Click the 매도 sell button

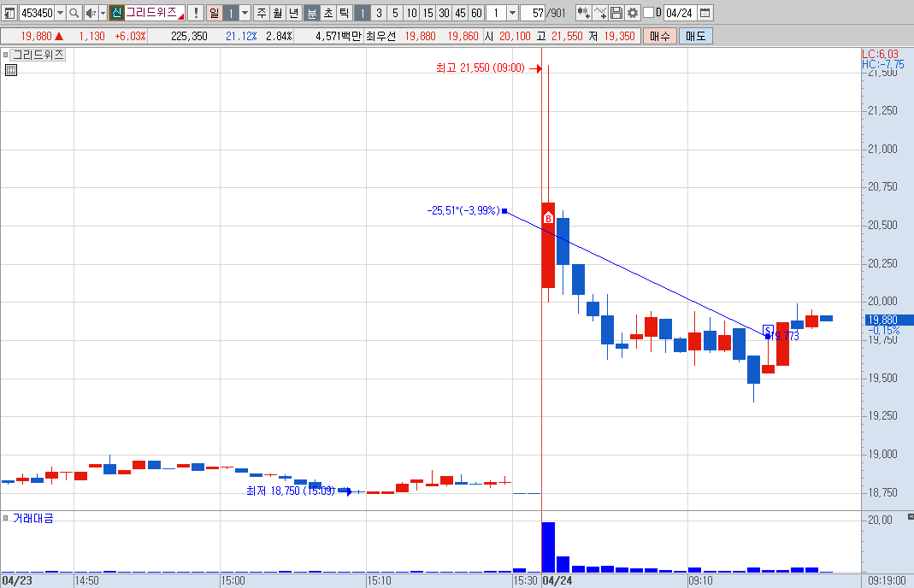(695, 36)
